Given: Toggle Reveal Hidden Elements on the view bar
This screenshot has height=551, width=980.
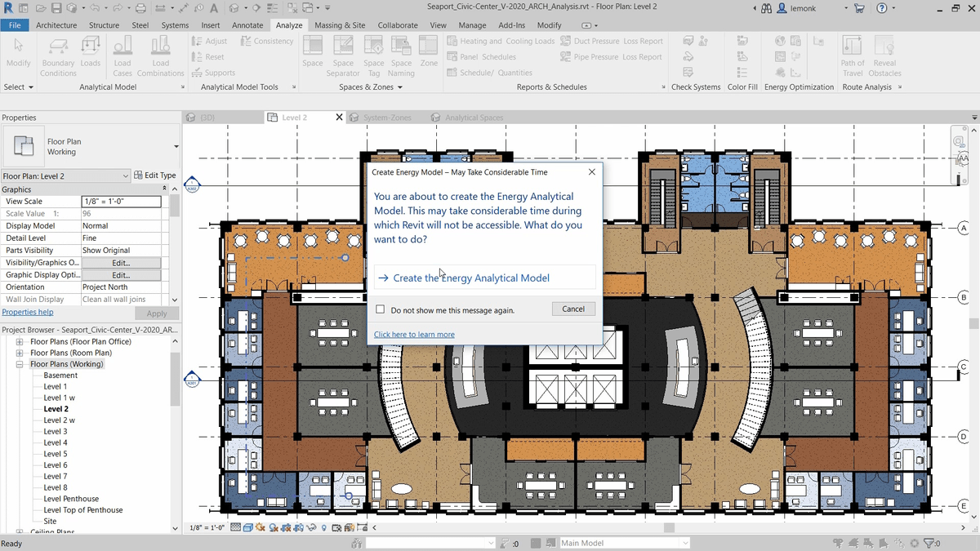Looking at the screenshot, I should click(x=323, y=527).
